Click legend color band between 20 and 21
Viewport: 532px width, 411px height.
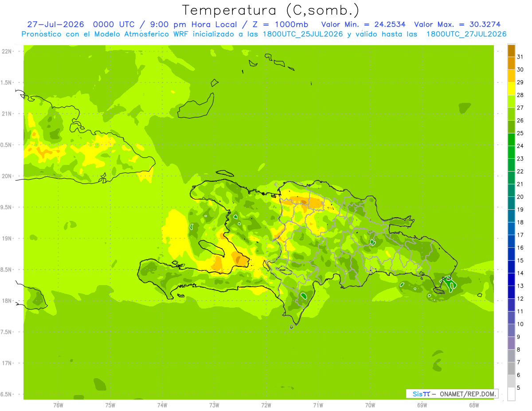coord(511,190)
